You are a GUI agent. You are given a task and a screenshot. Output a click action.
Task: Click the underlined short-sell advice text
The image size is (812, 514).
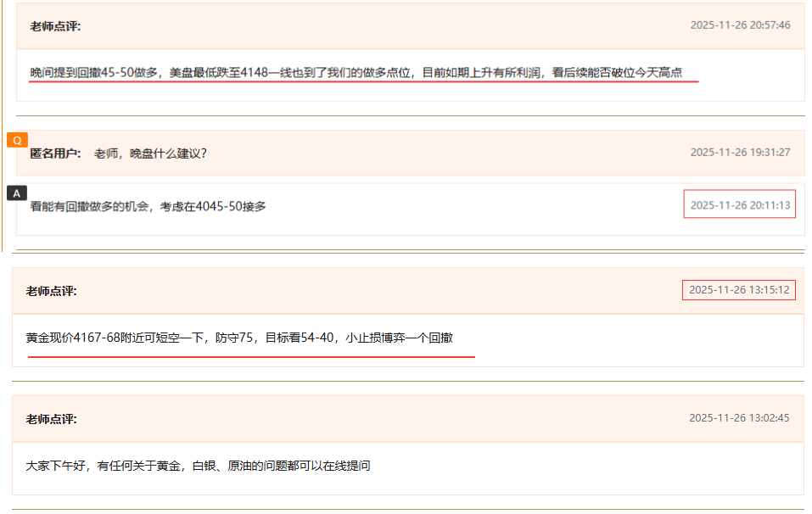[x=238, y=335]
